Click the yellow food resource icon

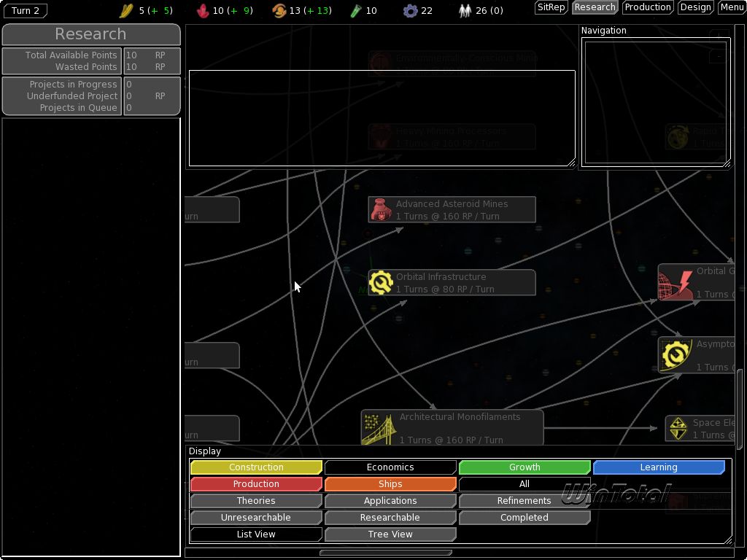click(x=126, y=10)
